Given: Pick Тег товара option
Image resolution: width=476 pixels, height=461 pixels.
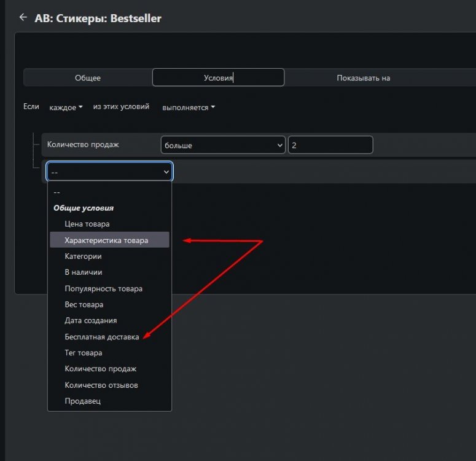Looking at the screenshot, I should point(109,353).
